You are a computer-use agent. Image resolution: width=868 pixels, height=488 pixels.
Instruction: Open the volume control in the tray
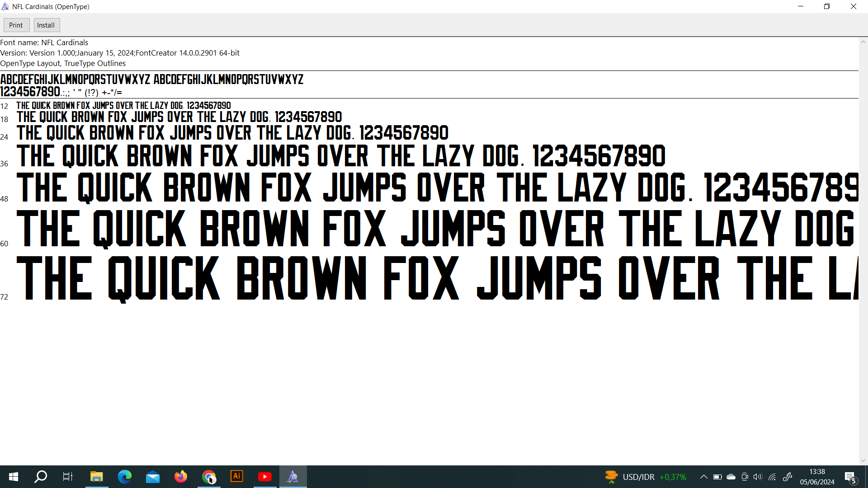click(x=758, y=477)
